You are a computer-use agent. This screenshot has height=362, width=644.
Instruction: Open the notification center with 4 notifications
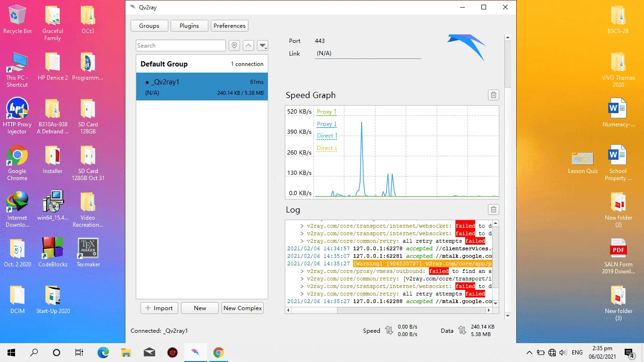coord(629,352)
